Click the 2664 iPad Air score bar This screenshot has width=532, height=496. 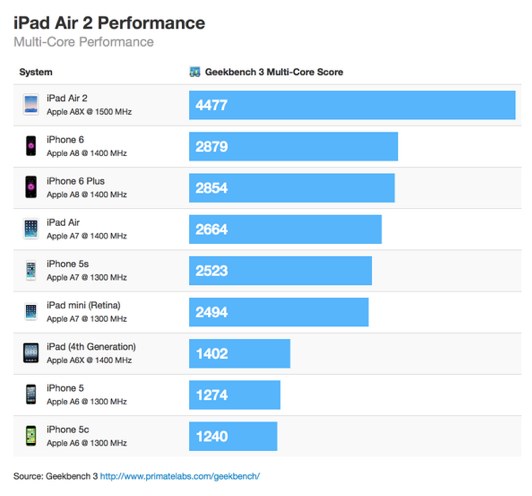pyautogui.click(x=285, y=229)
